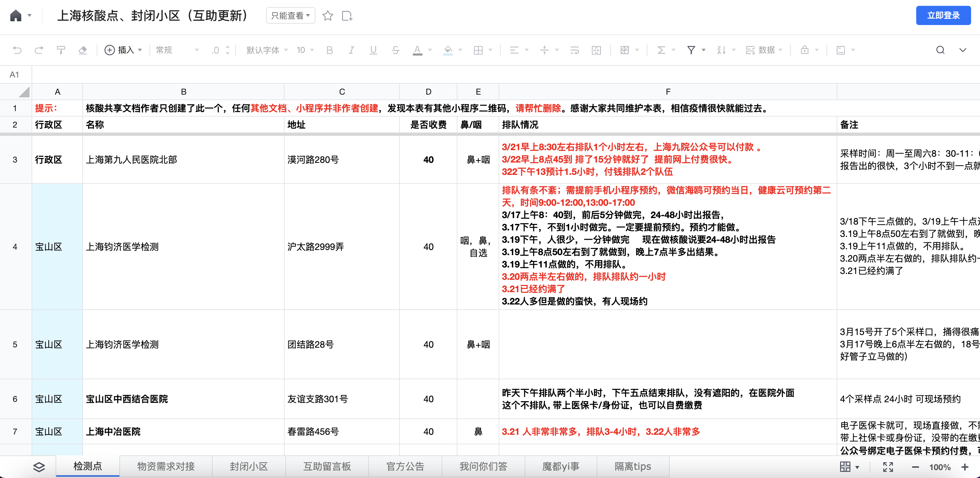This screenshot has height=478, width=980.
Task: Click the fullscreen icon in the status bar
Action: tap(888, 467)
